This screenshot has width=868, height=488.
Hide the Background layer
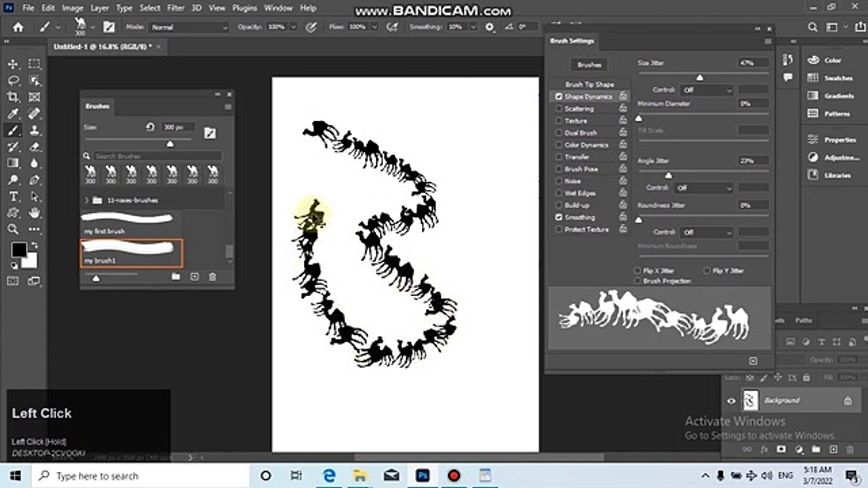point(731,401)
